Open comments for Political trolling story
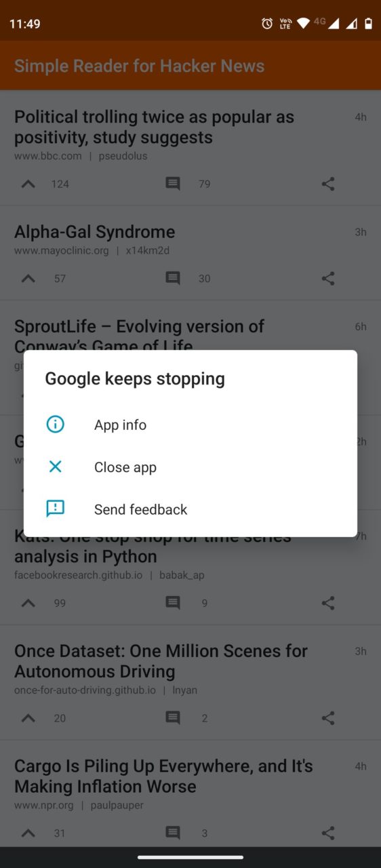 (173, 184)
